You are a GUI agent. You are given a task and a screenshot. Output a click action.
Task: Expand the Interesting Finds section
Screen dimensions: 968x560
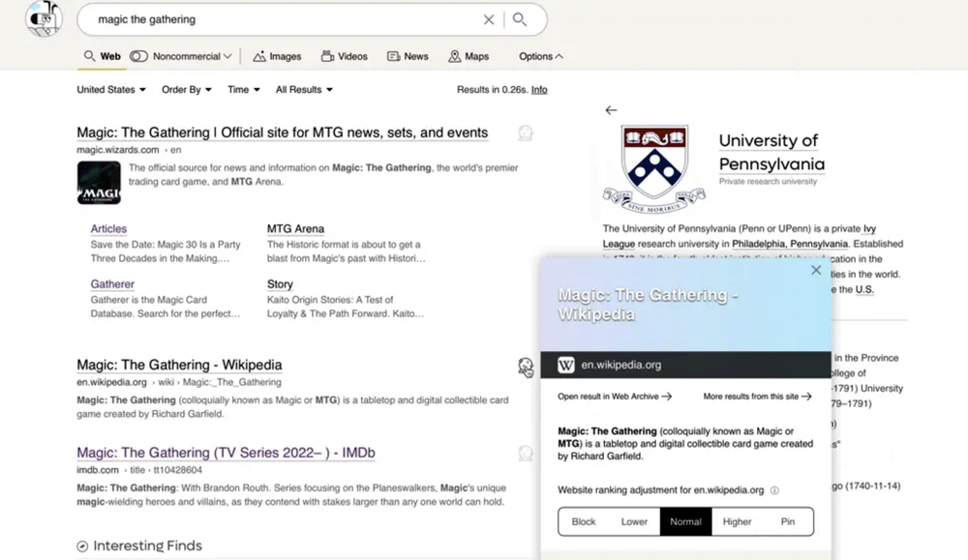[x=139, y=545]
